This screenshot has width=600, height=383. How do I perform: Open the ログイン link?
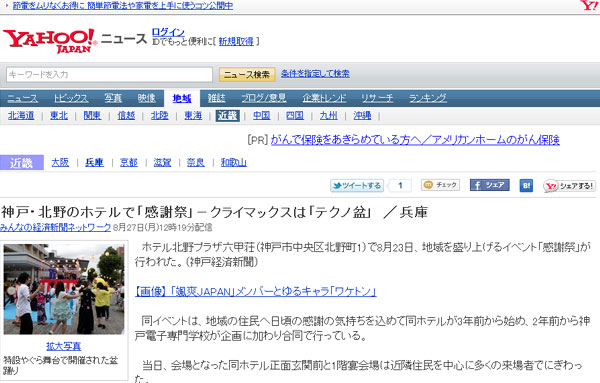(168, 32)
